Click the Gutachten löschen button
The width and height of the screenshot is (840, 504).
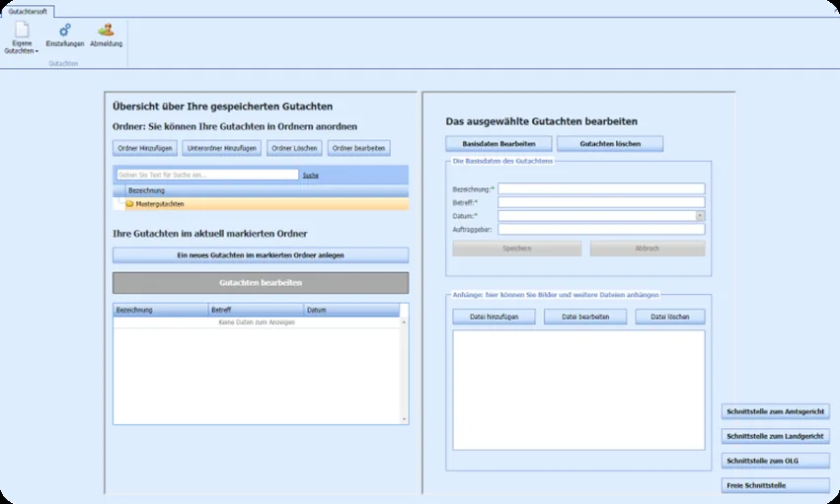(610, 144)
